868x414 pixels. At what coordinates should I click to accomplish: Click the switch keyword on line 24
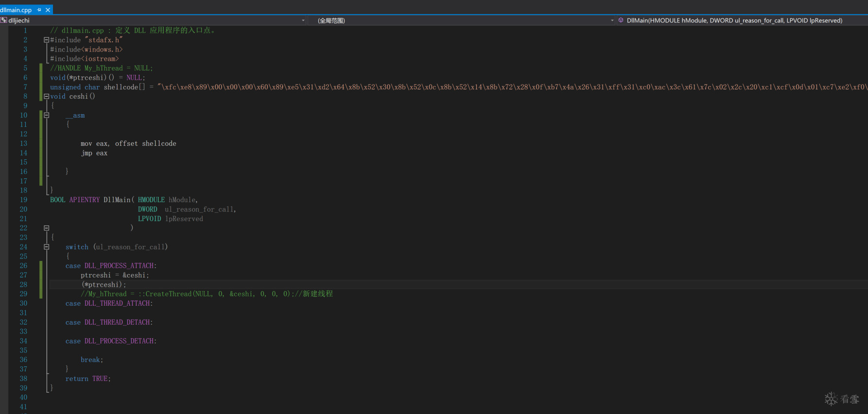(x=77, y=247)
